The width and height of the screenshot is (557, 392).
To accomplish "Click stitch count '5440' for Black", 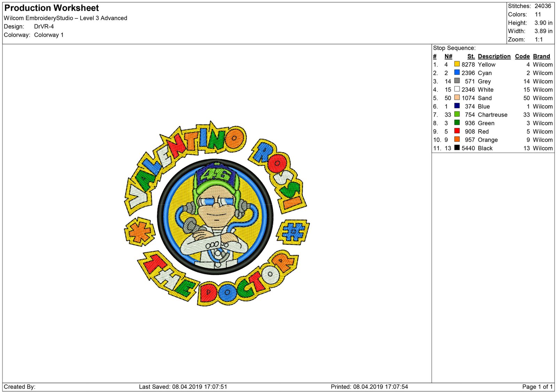I will coord(468,148).
